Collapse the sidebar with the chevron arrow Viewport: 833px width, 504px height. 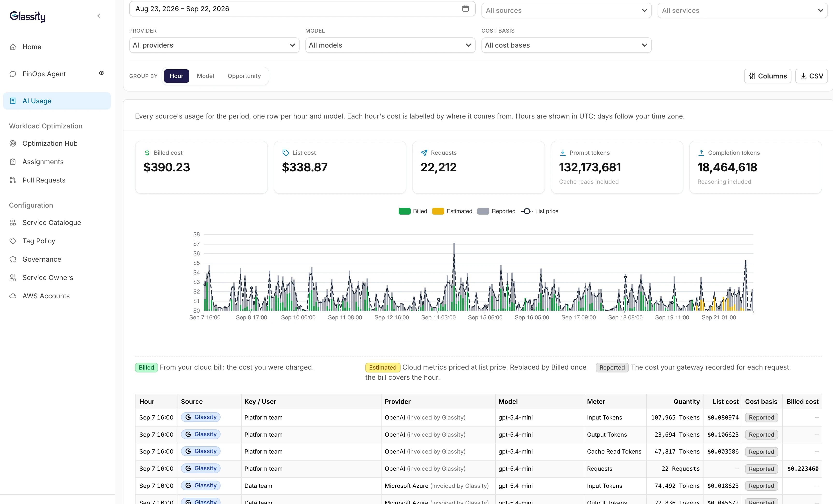tap(99, 16)
